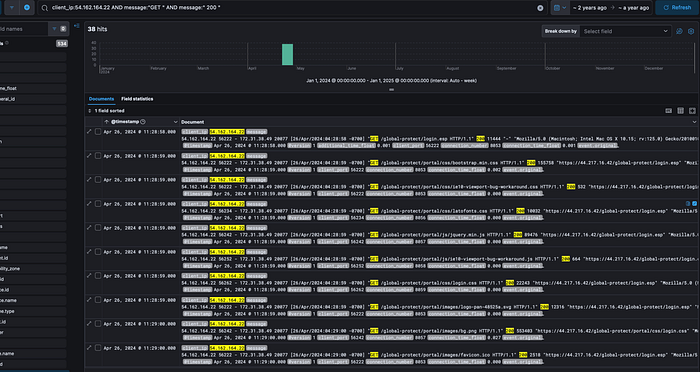This screenshot has width=700, height=372.
Task: Open field type filter in field names search
Action: (58, 29)
